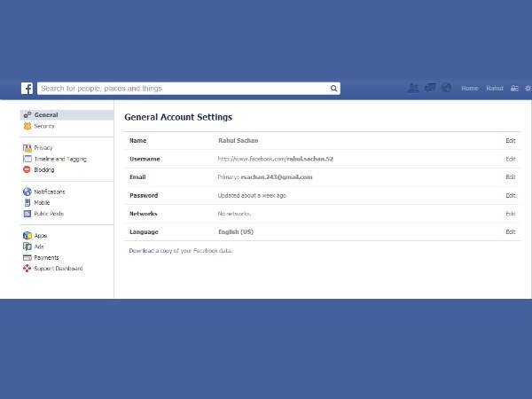
Task: Click the Notifications globe sidebar icon
Action: coord(27,192)
